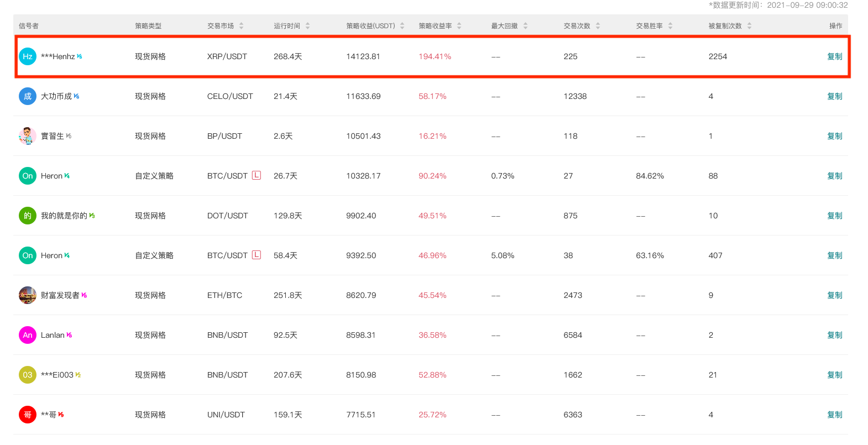Copy the 實習生 BP/USDT strategy
868x445 pixels.
coord(835,136)
